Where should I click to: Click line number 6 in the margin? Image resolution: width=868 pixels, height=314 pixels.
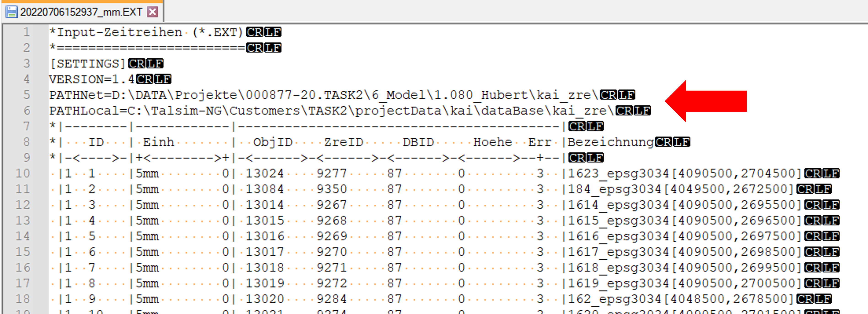tap(26, 111)
